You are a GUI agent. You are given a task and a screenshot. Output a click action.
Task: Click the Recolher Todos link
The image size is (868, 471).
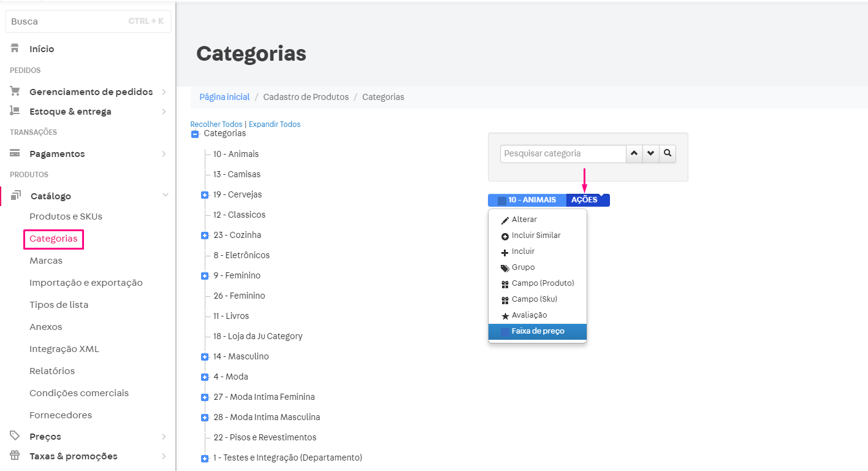coord(216,124)
